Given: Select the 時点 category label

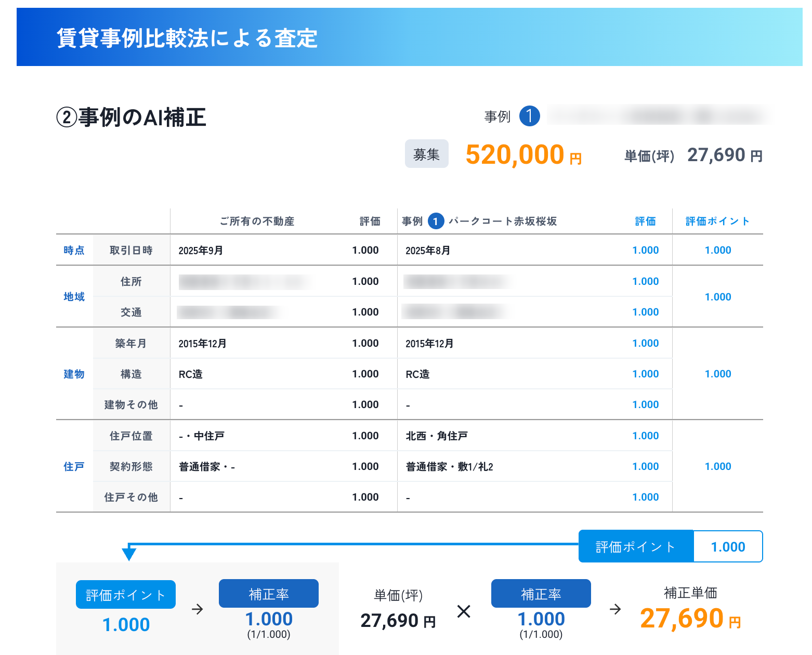Looking at the screenshot, I should click(74, 250).
